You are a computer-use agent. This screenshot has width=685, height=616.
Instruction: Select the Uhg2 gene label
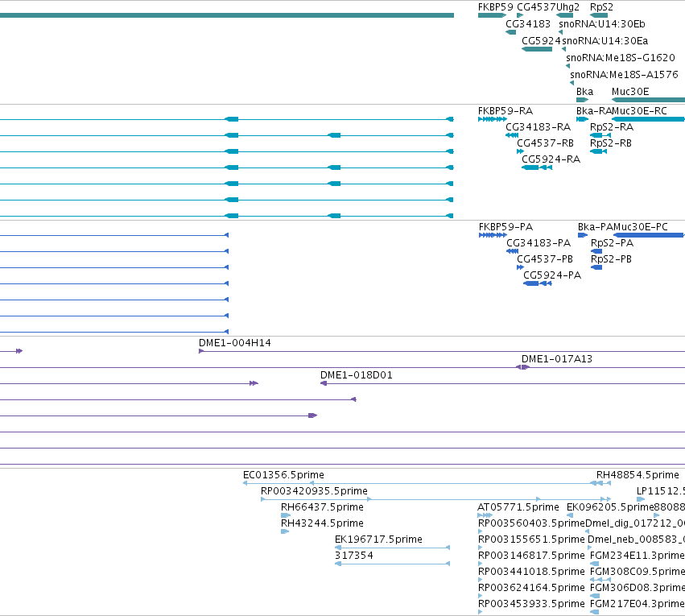pos(568,7)
